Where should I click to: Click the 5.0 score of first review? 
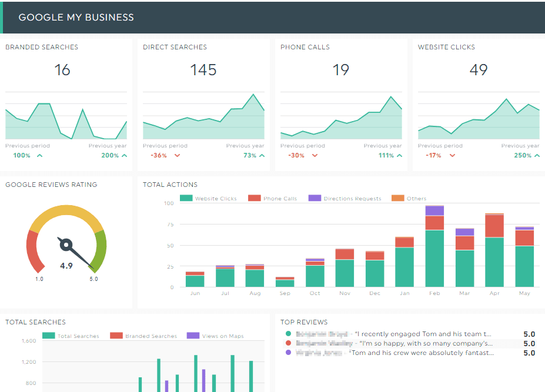(529, 334)
